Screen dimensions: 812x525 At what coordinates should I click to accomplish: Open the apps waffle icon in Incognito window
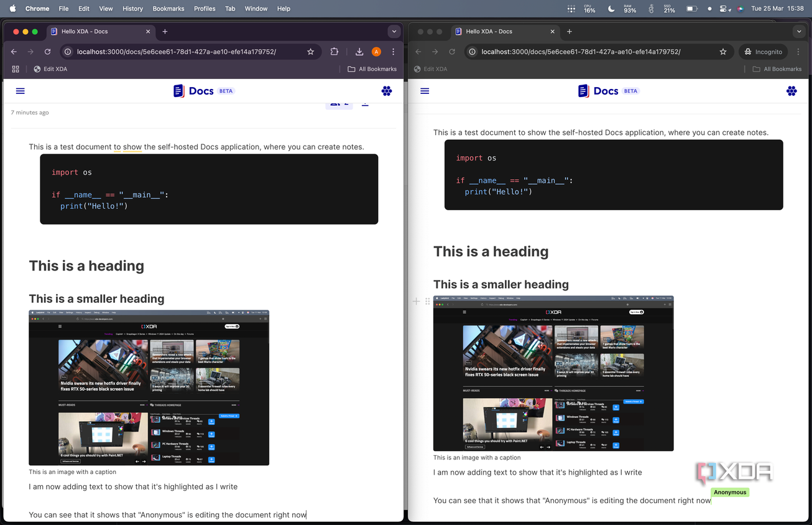coord(791,91)
